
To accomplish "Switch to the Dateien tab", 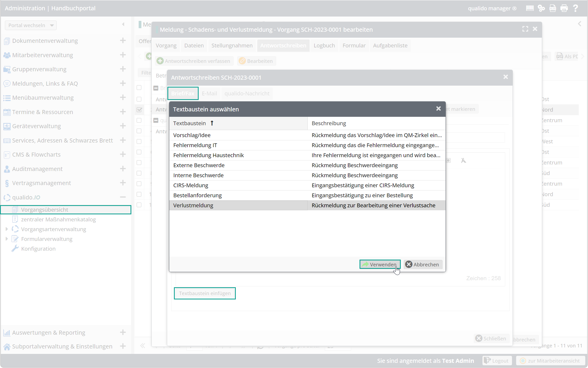I will coord(194,46).
